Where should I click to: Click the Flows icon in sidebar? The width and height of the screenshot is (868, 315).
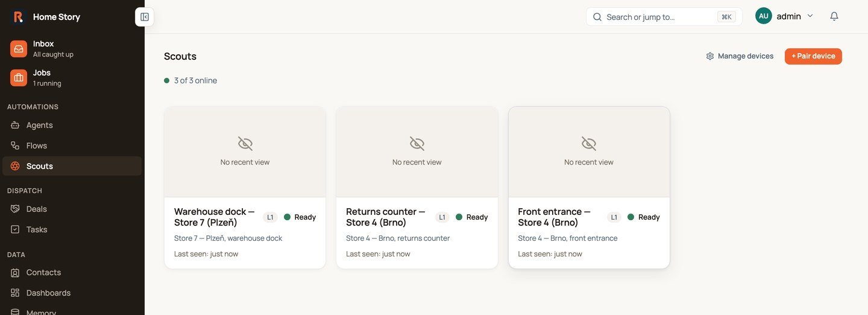click(15, 145)
